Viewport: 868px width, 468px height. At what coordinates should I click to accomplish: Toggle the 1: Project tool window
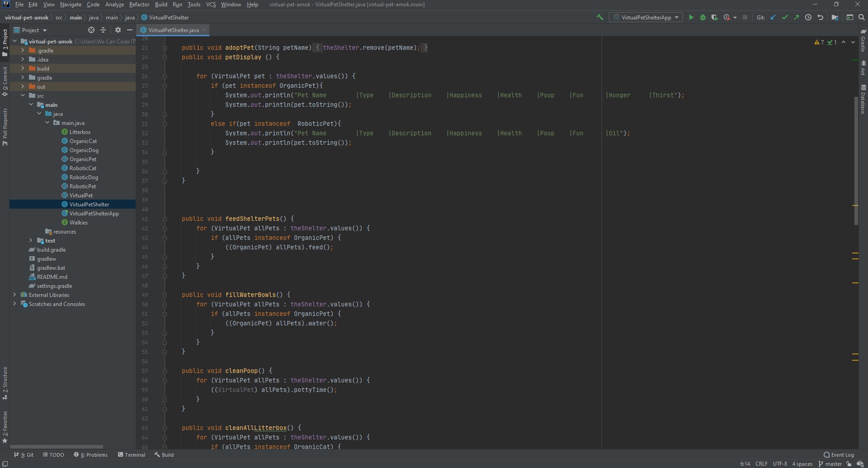tap(5, 43)
